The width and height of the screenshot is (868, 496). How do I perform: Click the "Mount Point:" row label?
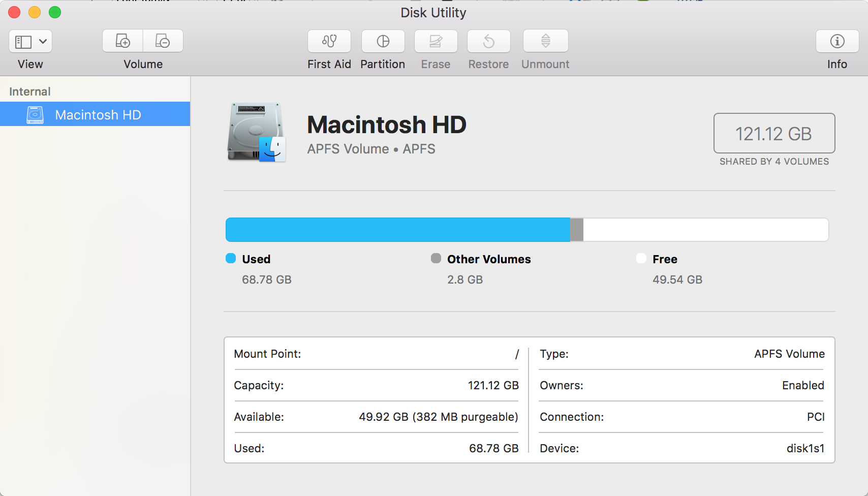[x=267, y=354]
